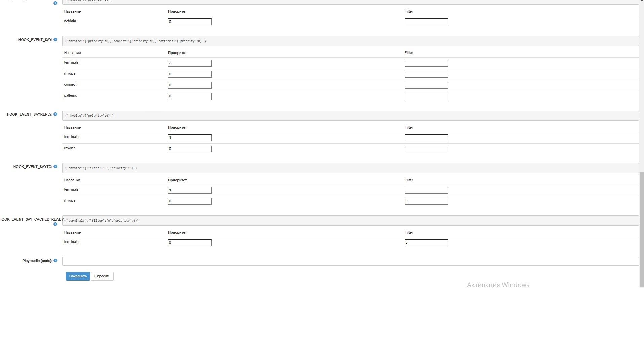644x357 pixels.
Task: Focus terminals priority field under HOOK_EVENT_SAY
Action: pyautogui.click(x=190, y=63)
